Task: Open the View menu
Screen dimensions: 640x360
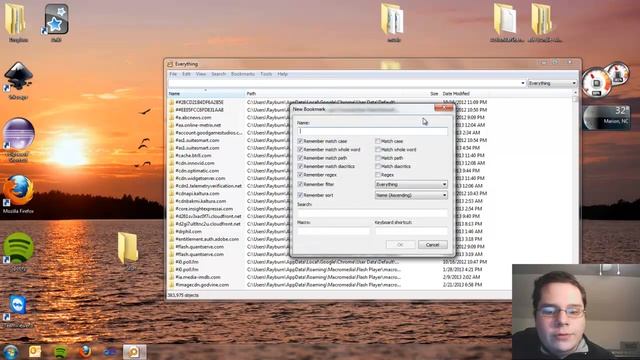Action: tap(201, 74)
